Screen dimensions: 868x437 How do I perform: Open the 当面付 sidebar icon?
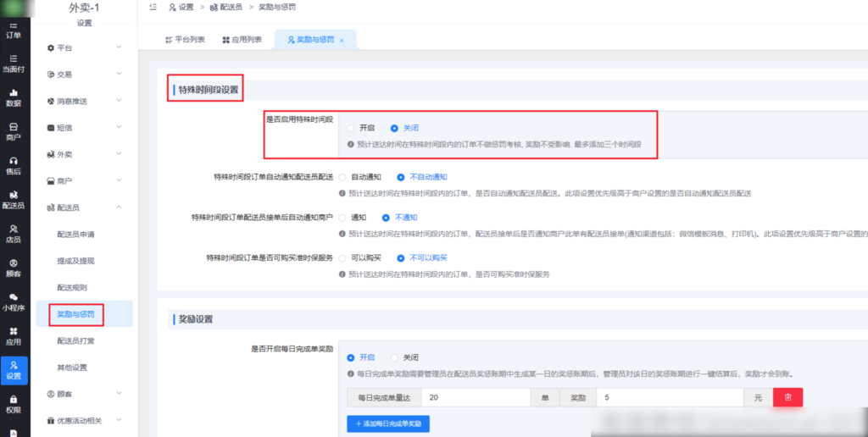14,64
